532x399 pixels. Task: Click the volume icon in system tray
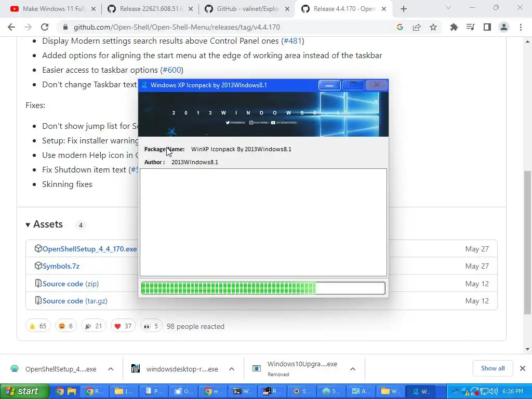click(494, 392)
